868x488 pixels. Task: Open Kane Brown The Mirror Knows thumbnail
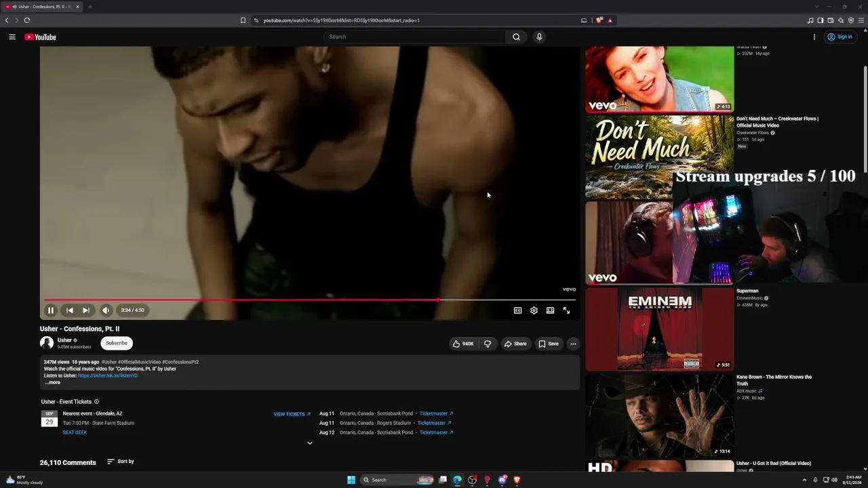[x=659, y=415]
